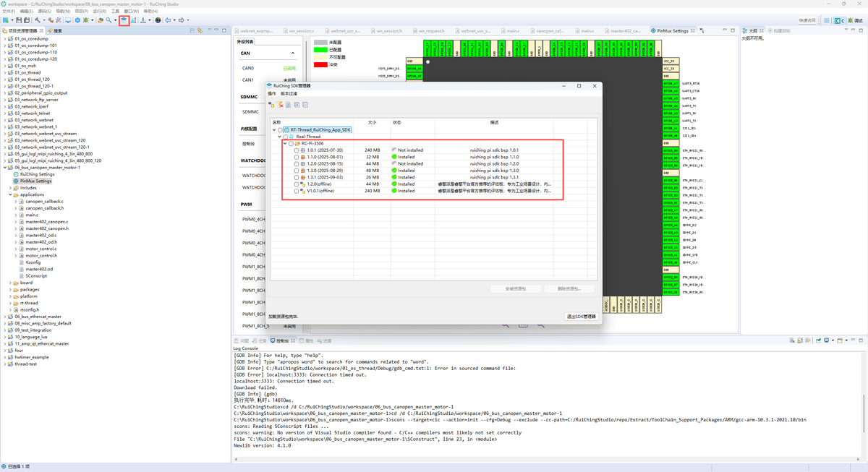Click the 大小 column header in SDK Manager
This screenshot has height=472, width=868.
373,122
